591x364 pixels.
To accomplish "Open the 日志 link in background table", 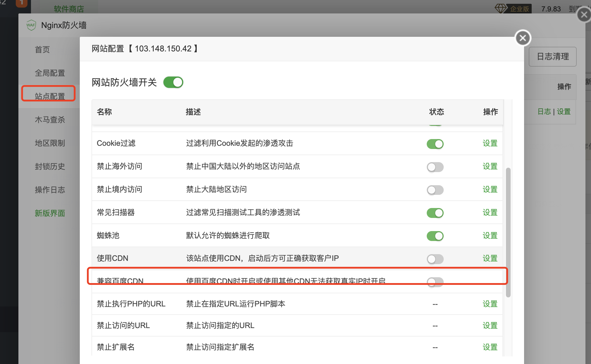I will coord(544,112).
